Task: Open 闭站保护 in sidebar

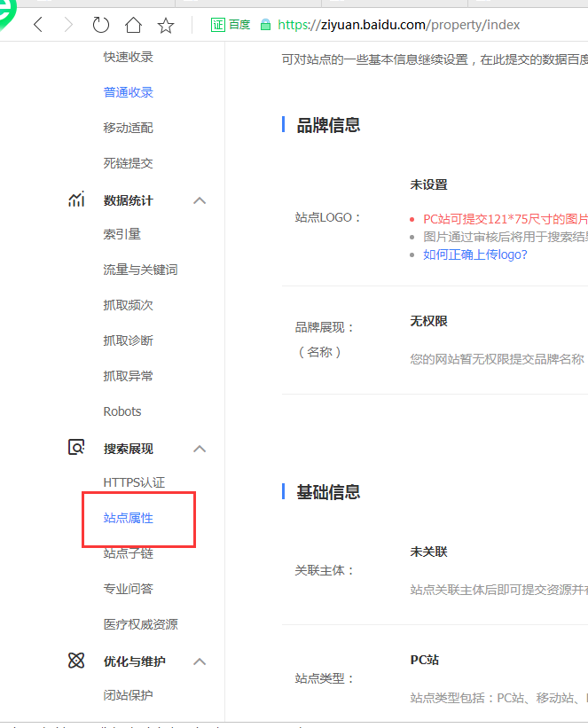Action: point(129,695)
